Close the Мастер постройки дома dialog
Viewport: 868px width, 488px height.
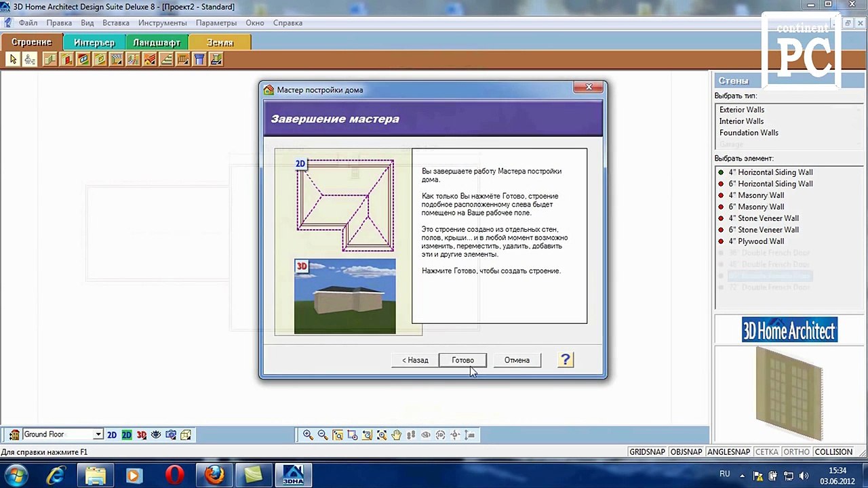pos(589,87)
